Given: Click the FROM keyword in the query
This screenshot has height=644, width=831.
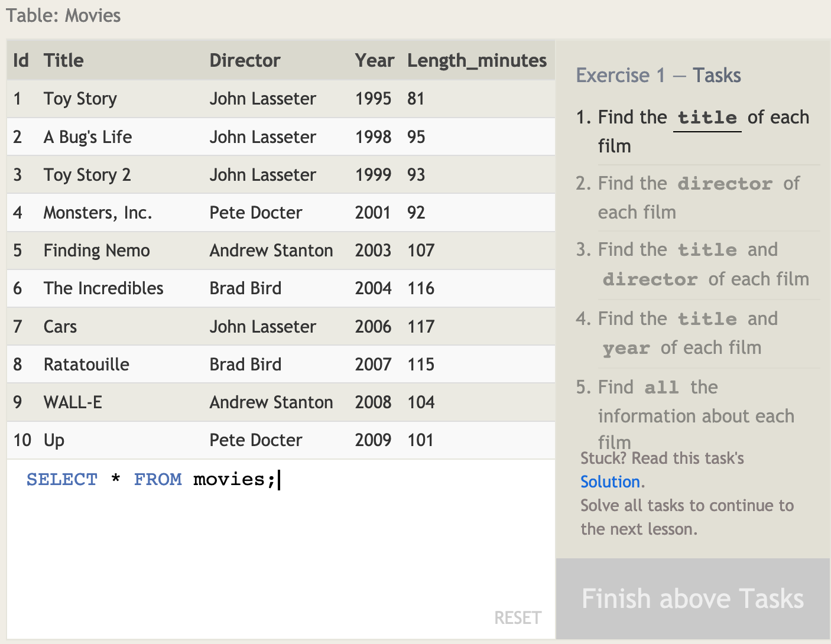Looking at the screenshot, I should [158, 479].
